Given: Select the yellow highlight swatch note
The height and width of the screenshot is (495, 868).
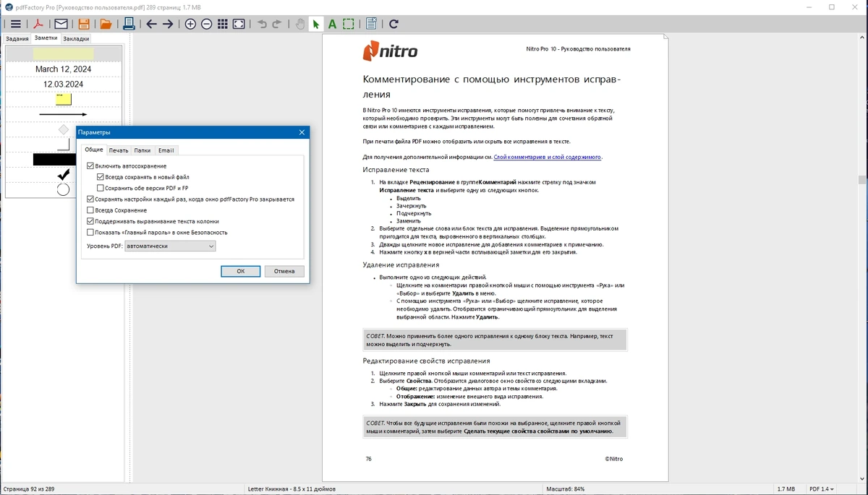Looking at the screenshot, I should point(64,54).
